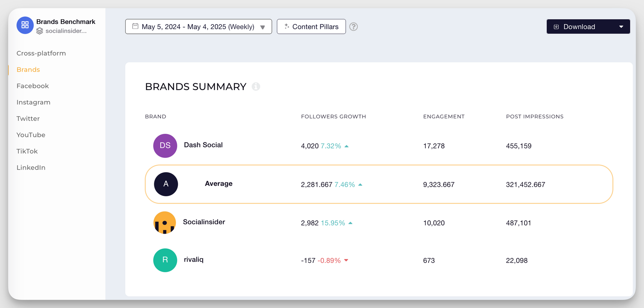Click up arrow next to 7.46%
Screen dimensions: 644x308
360,185
